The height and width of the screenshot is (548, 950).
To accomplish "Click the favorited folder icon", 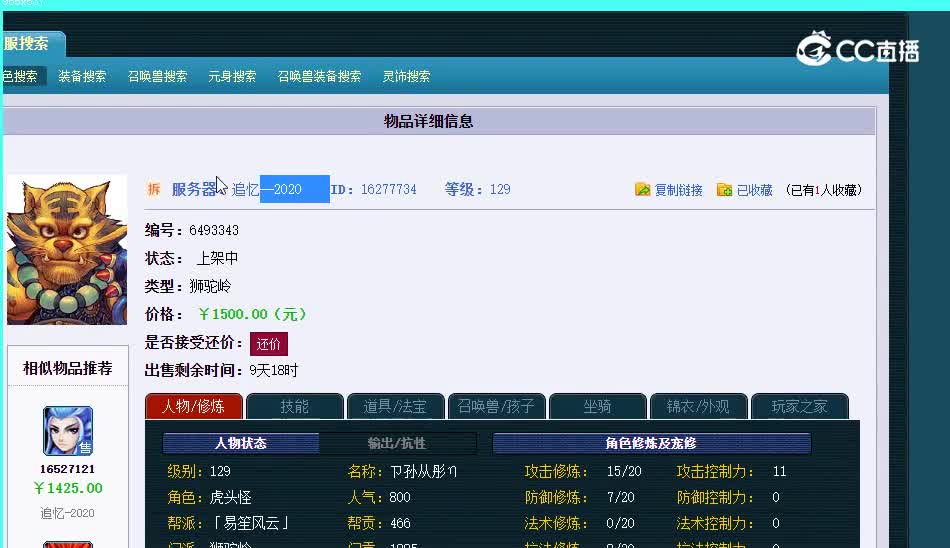I will tap(724, 190).
